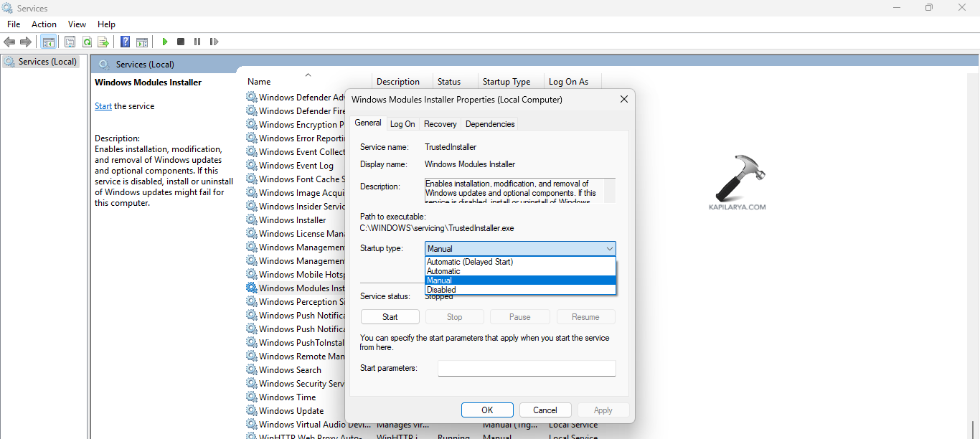Image resolution: width=980 pixels, height=439 pixels.
Task: Click the Back arrow in toolbar
Action: pyautogui.click(x=9, y=42)
